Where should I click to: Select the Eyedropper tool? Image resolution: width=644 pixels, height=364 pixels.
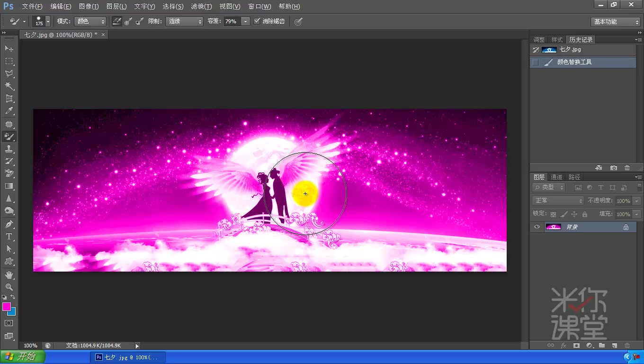(9, 111)
